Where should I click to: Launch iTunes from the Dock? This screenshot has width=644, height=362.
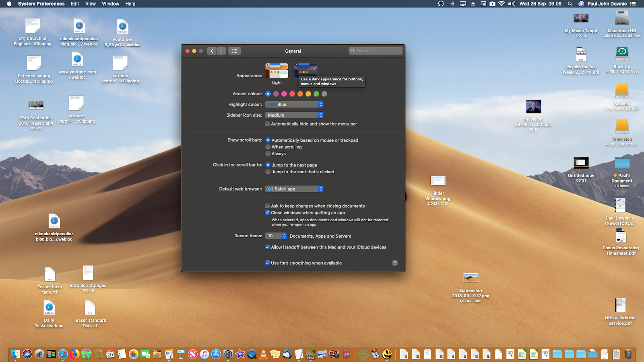click(204, 354)
